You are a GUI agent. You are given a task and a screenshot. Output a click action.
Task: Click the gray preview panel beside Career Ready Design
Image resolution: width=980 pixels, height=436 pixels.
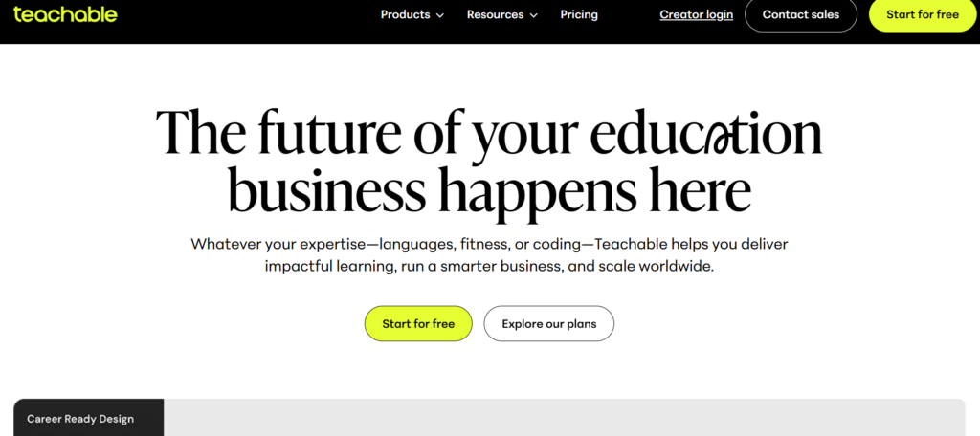565,418
